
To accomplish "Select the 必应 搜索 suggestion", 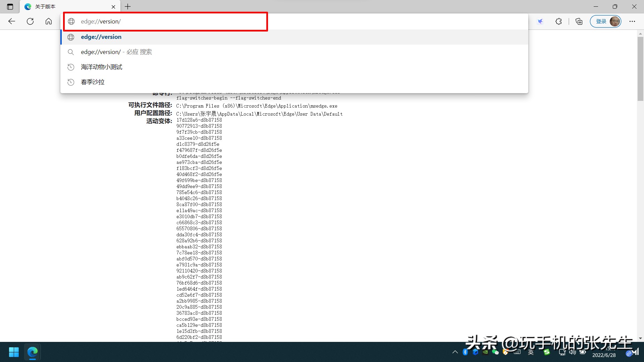I will 116,52.
